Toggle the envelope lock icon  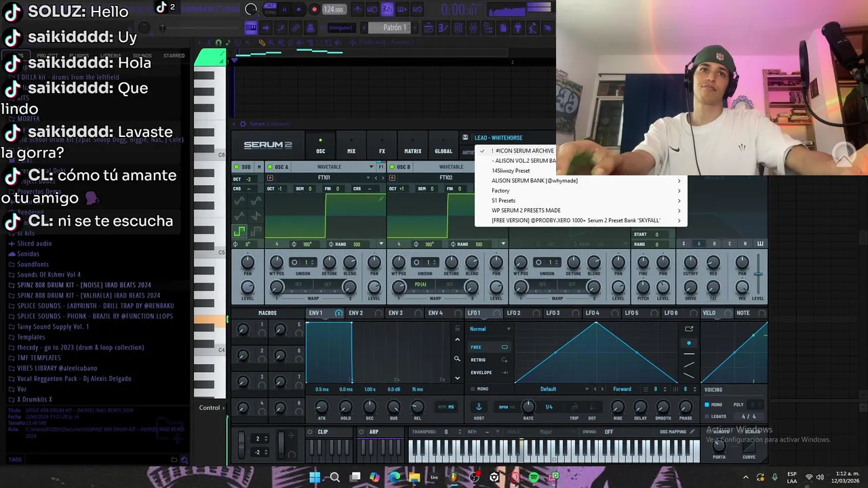pos(457,329)
